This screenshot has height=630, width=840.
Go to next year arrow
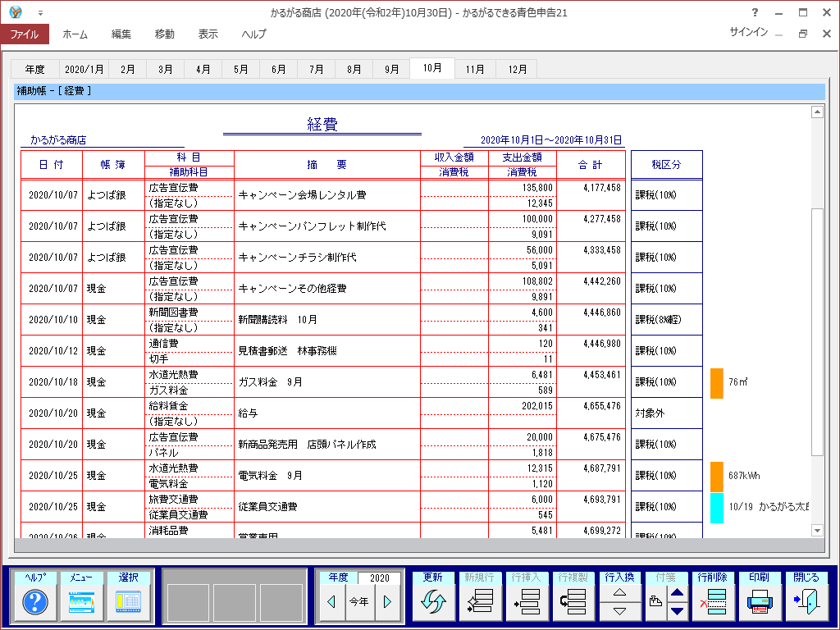tap(388, 601)
